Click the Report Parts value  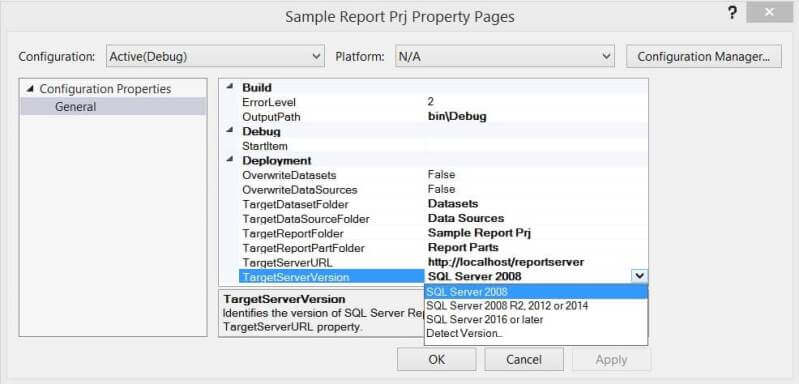coord(463,248)
